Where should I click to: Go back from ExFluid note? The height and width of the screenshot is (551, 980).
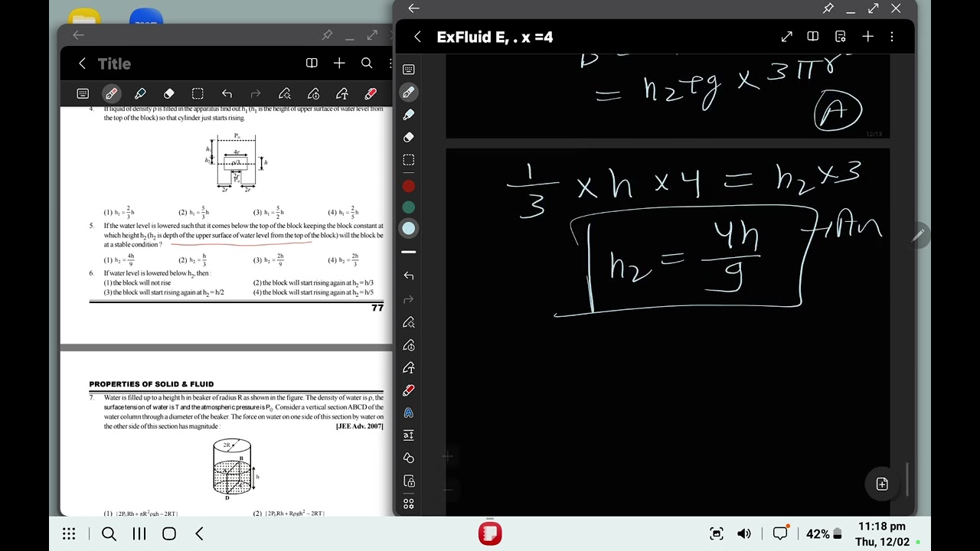[417, 37]
